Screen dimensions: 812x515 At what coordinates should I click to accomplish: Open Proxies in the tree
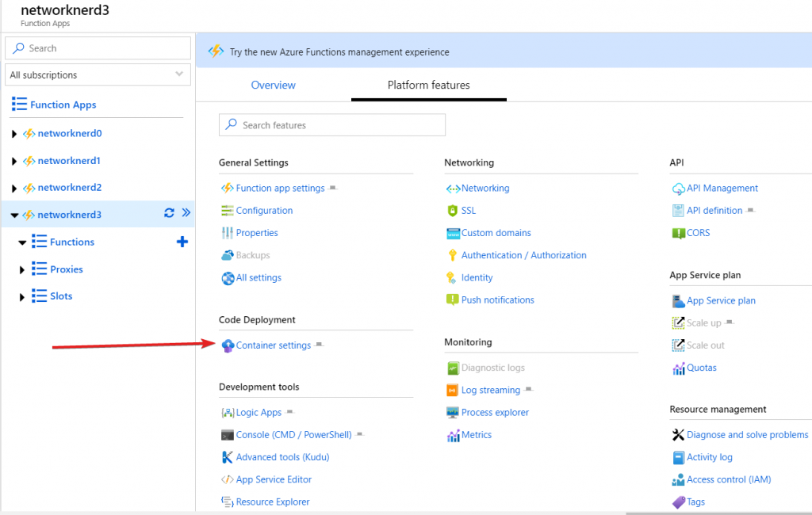coord(67,269)
